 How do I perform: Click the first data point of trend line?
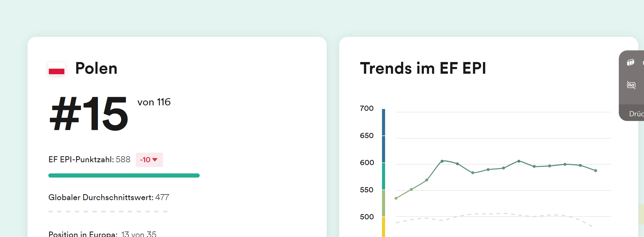[x=396, y=198]
